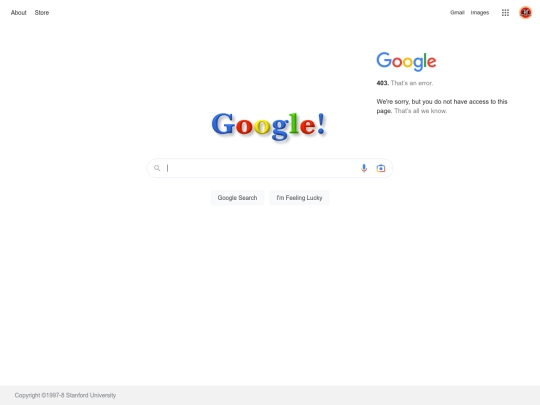Click the "That's all we know." text
This screenshot has height=405, width=540.
pos(420,111)
